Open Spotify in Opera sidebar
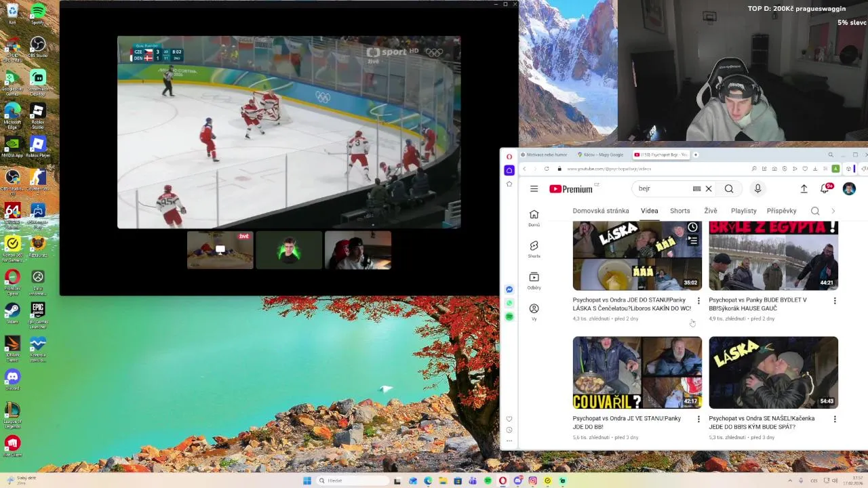Screen dimensions: 868x488 coord(509,317)
